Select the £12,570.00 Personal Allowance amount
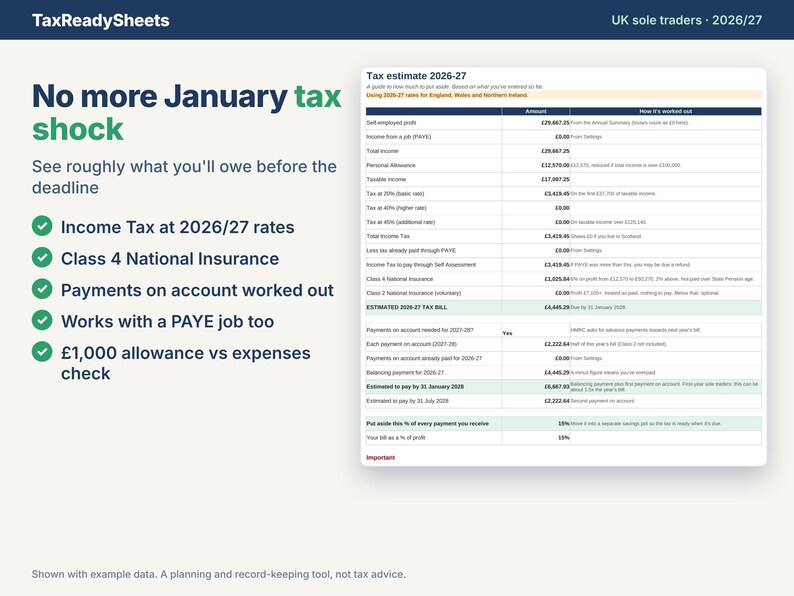The width and height of the screenshot is (794, 596). [555, 165]
